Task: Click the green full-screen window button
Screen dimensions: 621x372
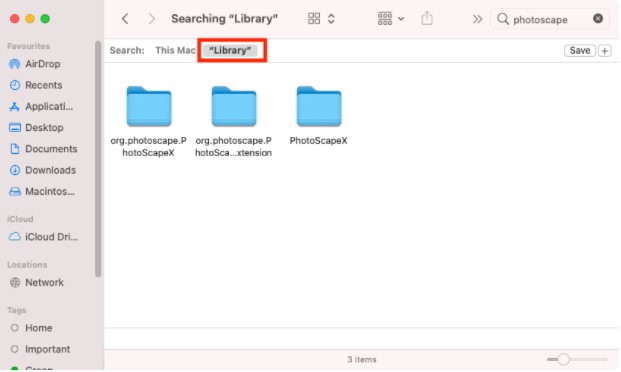Action: click(x=45, y=19)
